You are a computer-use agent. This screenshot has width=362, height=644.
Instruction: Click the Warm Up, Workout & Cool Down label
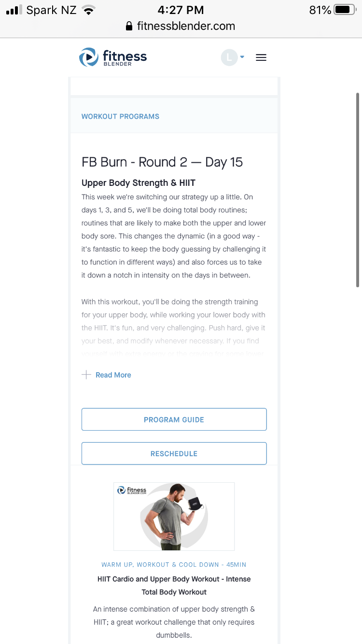point(174,564)
